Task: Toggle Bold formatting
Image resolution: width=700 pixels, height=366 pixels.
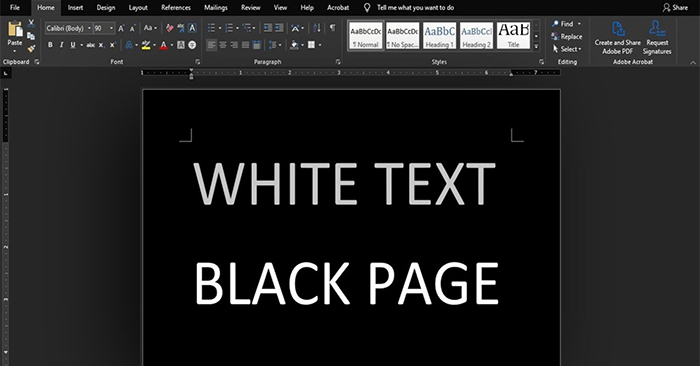Action: coord(50,45)
